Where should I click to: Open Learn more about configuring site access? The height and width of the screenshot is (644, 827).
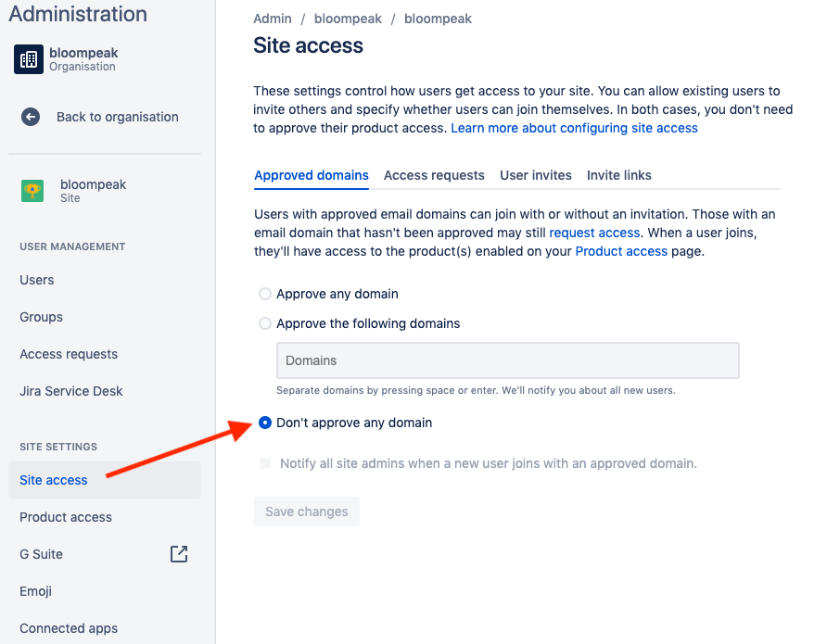click(x=574, y=128)
